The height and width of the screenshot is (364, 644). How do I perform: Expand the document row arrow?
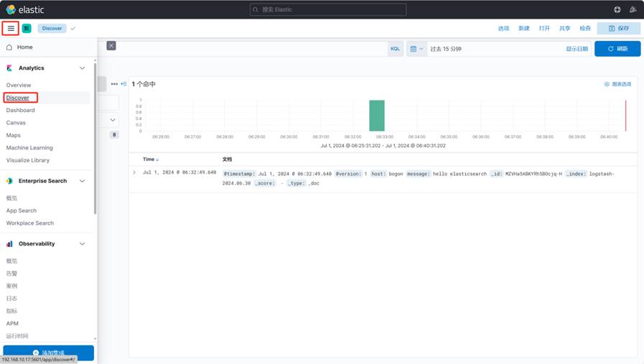click(134, 172)
